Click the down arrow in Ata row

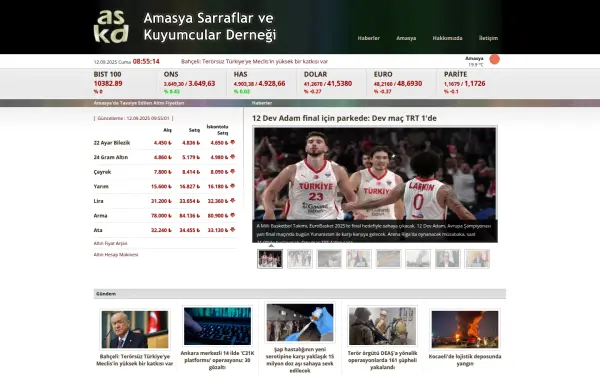pyautogui.click(x=232, y=230)
